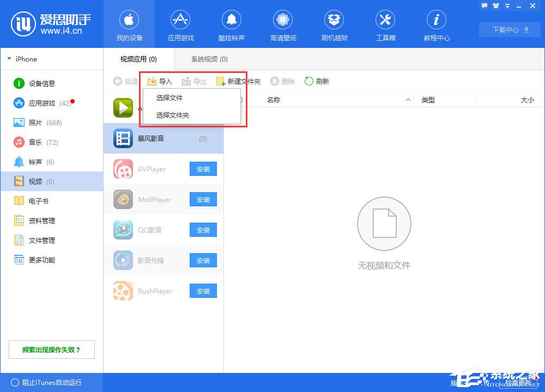Switch to the 系统视频 tab
545x392 pixels.
(x=208, y=59)
